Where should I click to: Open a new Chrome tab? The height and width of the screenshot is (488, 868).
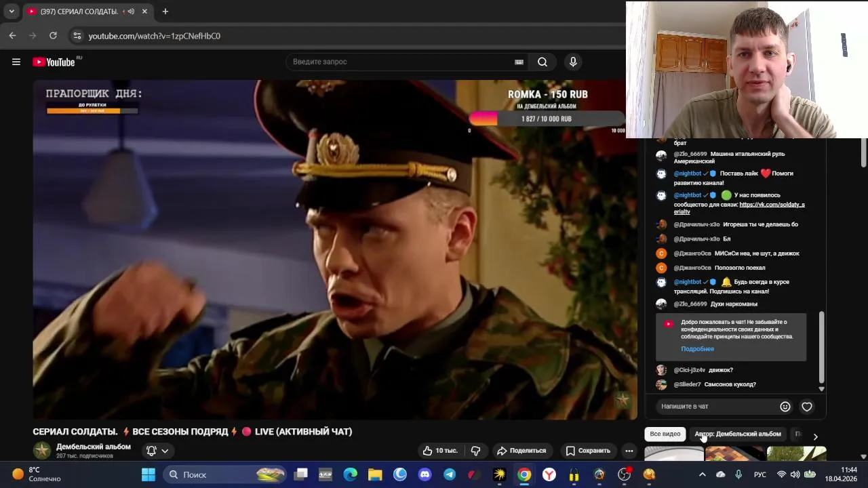pyautogui.click(x=165, y=12)
